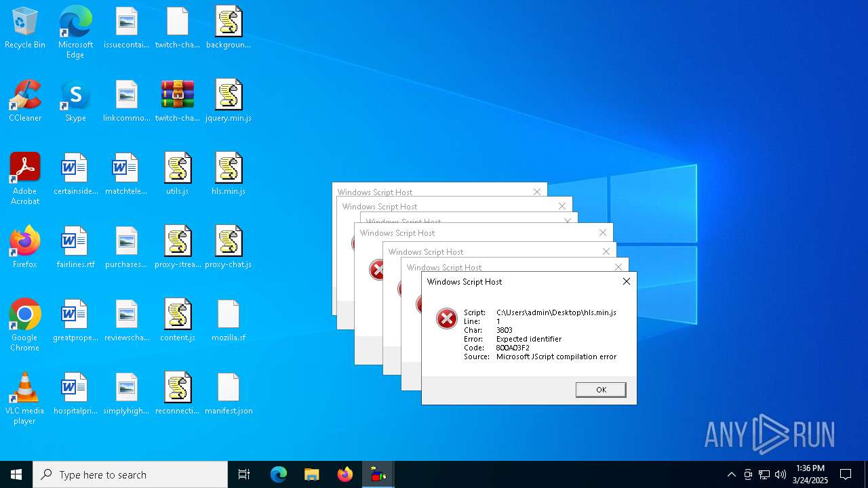Select the Adobe Acrobat desktop shortcut
This screenshot has width=868, height=488.
click(25, 178)
